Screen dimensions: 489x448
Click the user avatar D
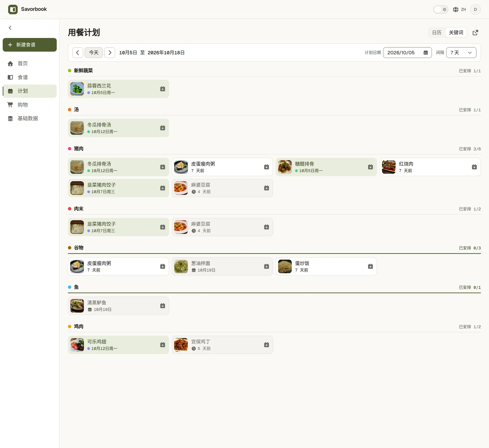coord(475,9)
